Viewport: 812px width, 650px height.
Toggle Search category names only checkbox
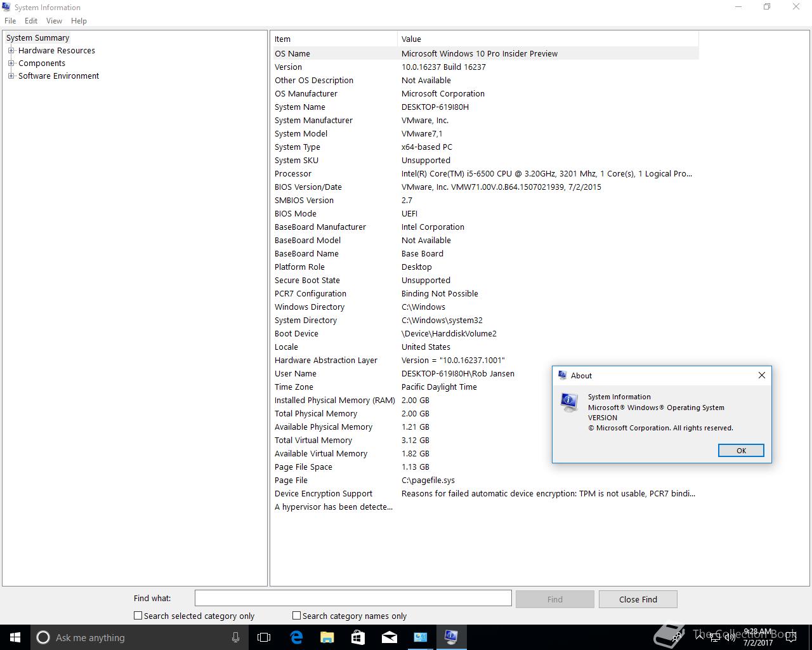pyautogui.click(x=296, y=615)
